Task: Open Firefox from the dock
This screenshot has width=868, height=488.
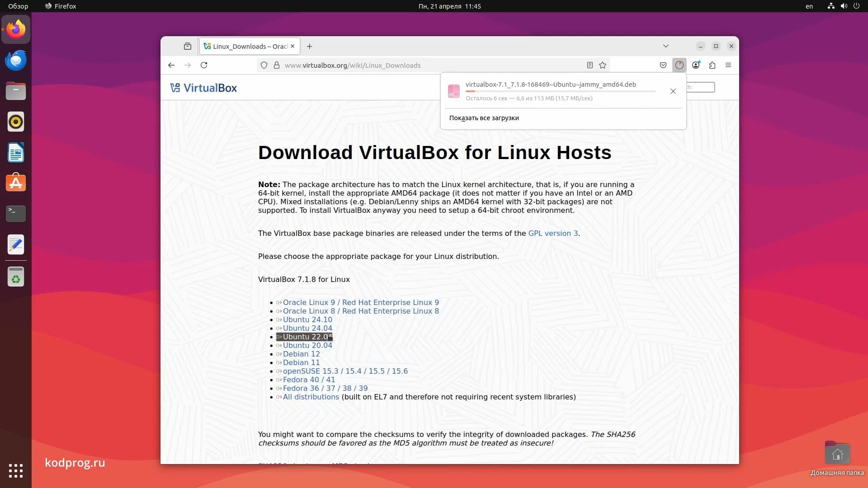Action: coord(16,29)
